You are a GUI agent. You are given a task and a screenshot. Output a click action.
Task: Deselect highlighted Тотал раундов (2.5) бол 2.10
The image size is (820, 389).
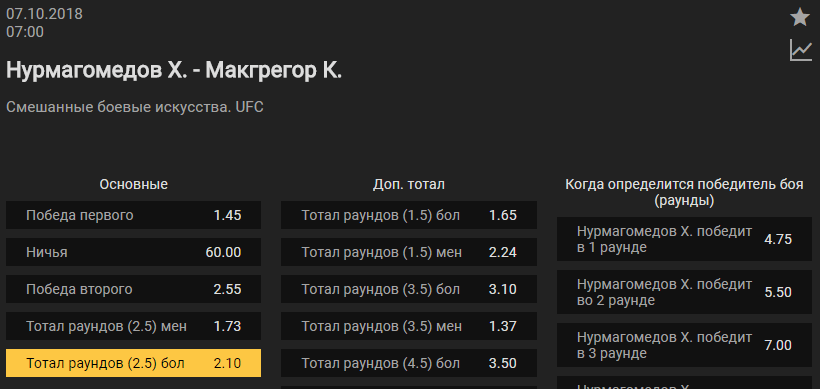[x=133, y=363]
